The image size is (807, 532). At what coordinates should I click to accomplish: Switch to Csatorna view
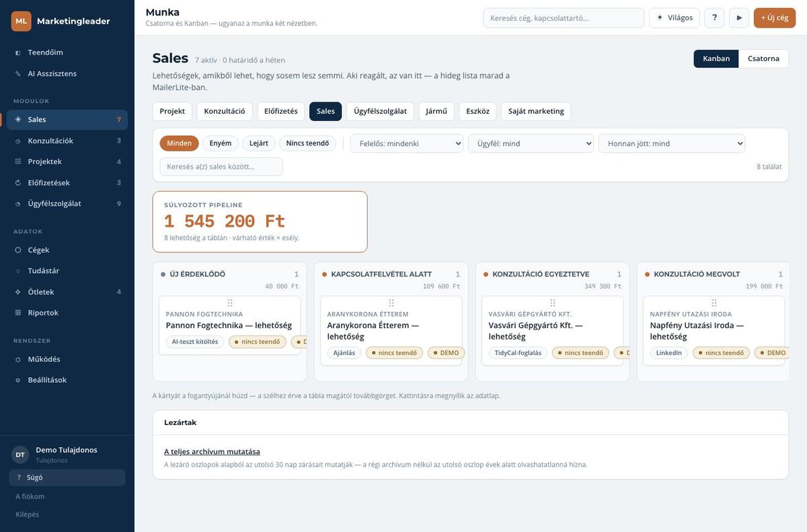(763, 59)
